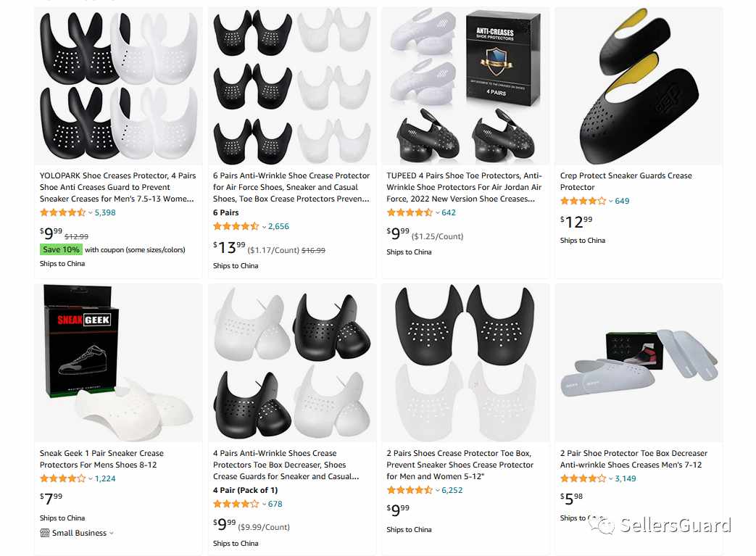The height and width of the screenshot is (556, 756).
Task: Select 6 Pairs Anti-Wrinkle protector product image
Action: click(292, 86)
